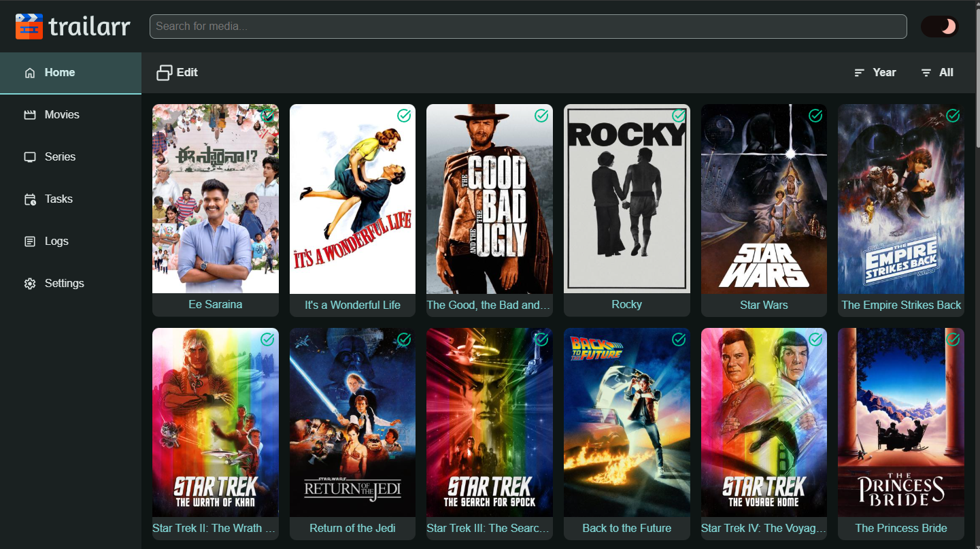
Task: Click the sort lines icon beside Year
Action: point(860,73)
